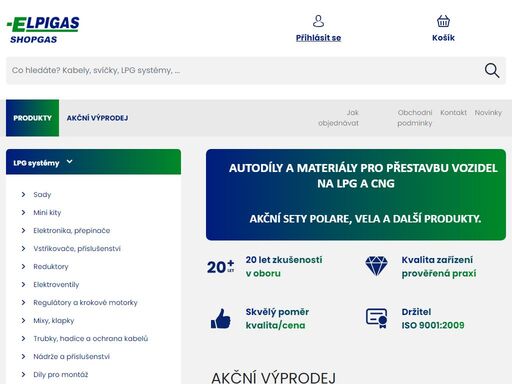Click the 20+ years experience icon
Viewport: 512px width, 384px height.
(221, 267)
